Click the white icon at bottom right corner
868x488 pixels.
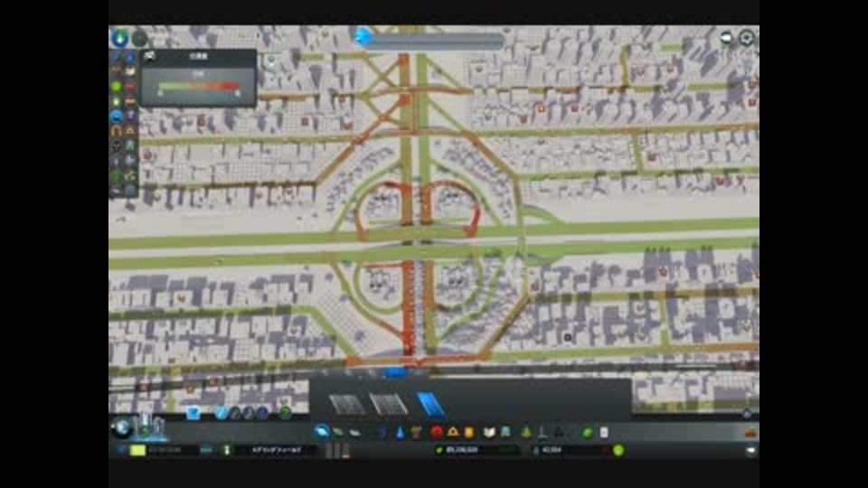pyautogui.click(x=751, y=451)
